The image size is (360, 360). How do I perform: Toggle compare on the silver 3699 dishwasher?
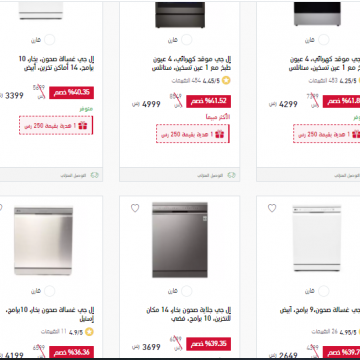click(187, 291)
